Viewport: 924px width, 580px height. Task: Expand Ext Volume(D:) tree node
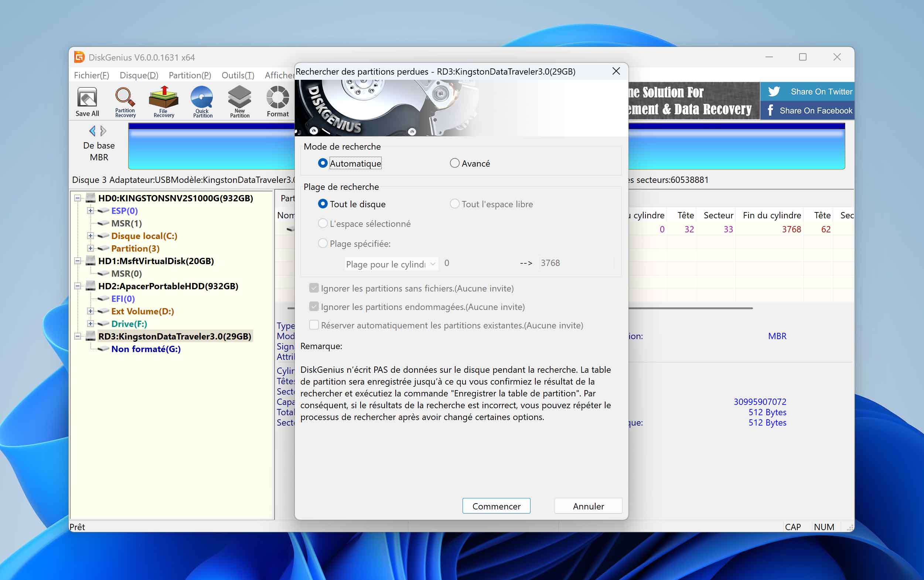tap(91, 311)
